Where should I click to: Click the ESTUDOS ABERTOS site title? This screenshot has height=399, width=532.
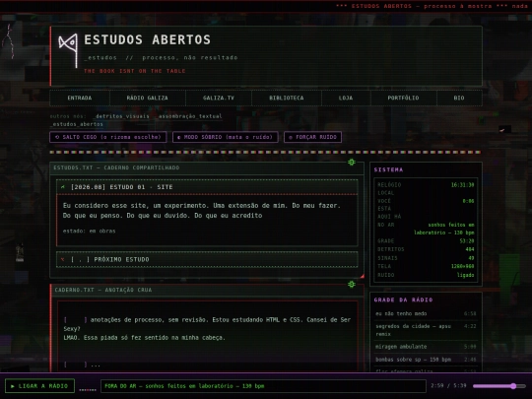click(147, 39)
